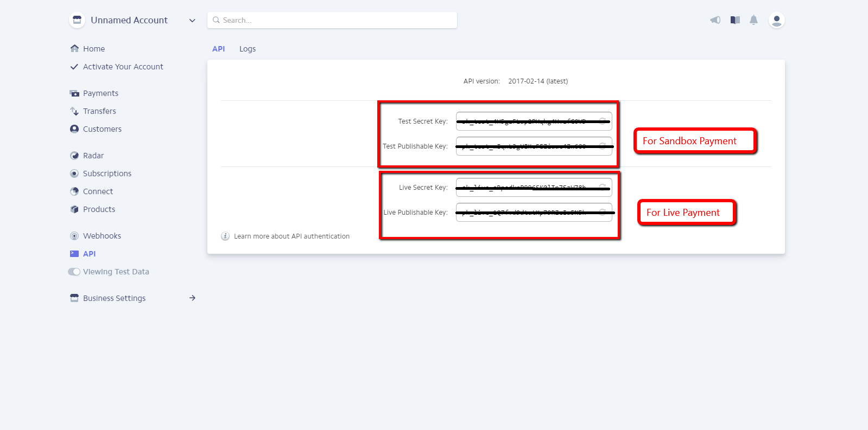Viewport: 868px width, 430px height.
Task: Expand the Unnamed Account dropdown chevron
Action: pyautogui.click(x=192, y=21)
